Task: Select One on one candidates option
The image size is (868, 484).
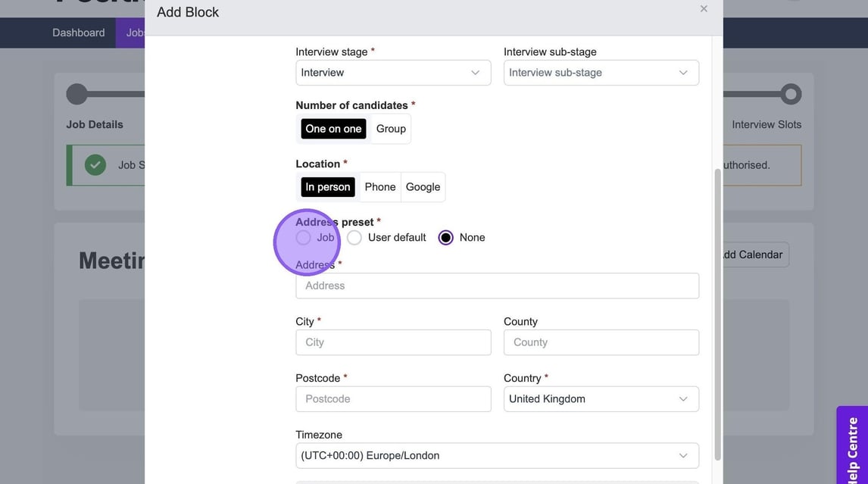Action: pos(333,129)
